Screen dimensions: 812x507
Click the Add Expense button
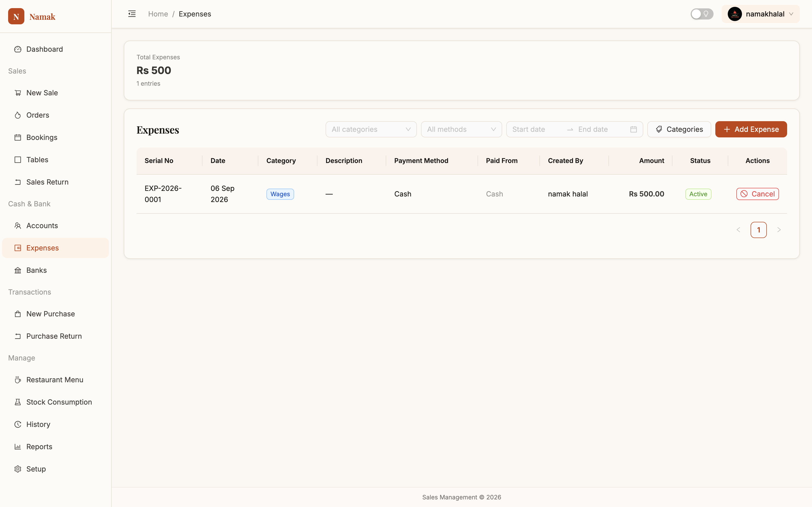coord(751,130)
